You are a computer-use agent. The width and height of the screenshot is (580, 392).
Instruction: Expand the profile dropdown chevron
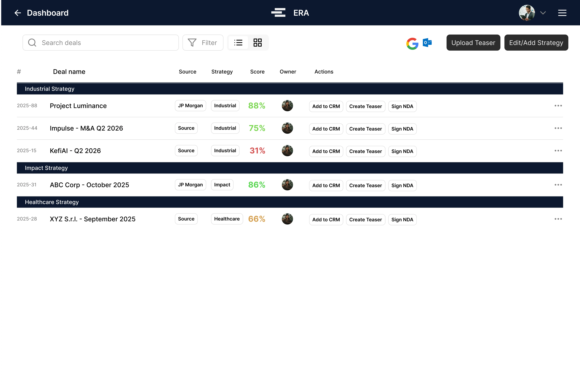[x=543, y=13]
